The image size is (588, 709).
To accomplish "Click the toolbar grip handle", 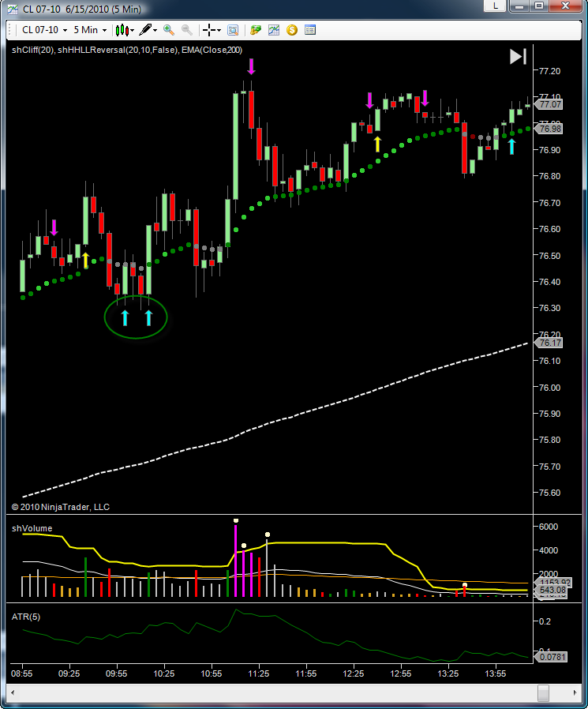I will tap(11, 30).
